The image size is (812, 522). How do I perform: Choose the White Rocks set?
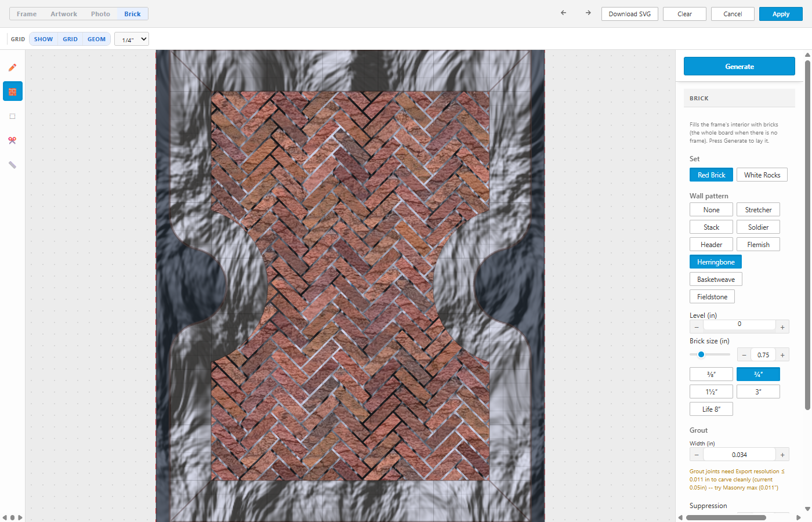[x=762, y=175]
